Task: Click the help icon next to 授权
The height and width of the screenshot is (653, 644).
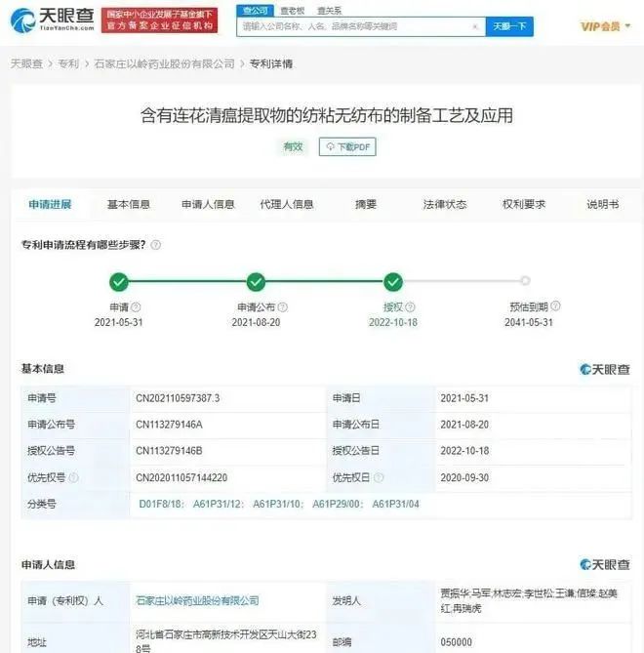Action: pos(410,307)
